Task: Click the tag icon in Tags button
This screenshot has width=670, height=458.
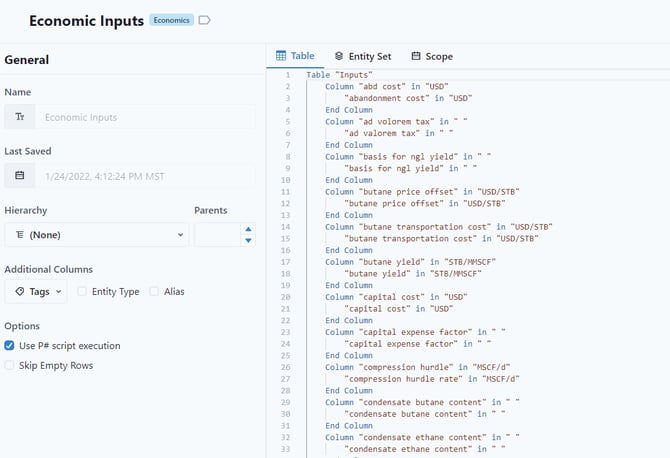Action: click(x=20, y=292)
